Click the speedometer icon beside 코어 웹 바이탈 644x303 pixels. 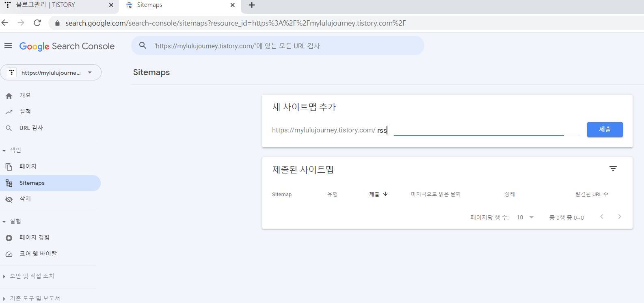9,254
